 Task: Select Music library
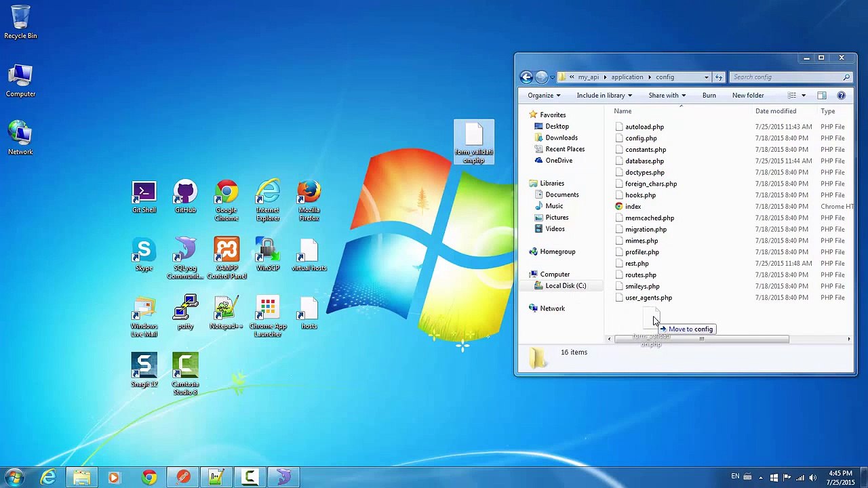click(x=554, y=206)
